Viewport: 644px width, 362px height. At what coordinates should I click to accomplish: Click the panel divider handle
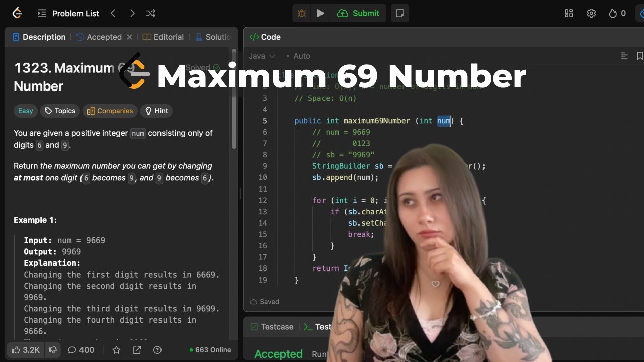[240, 194]
